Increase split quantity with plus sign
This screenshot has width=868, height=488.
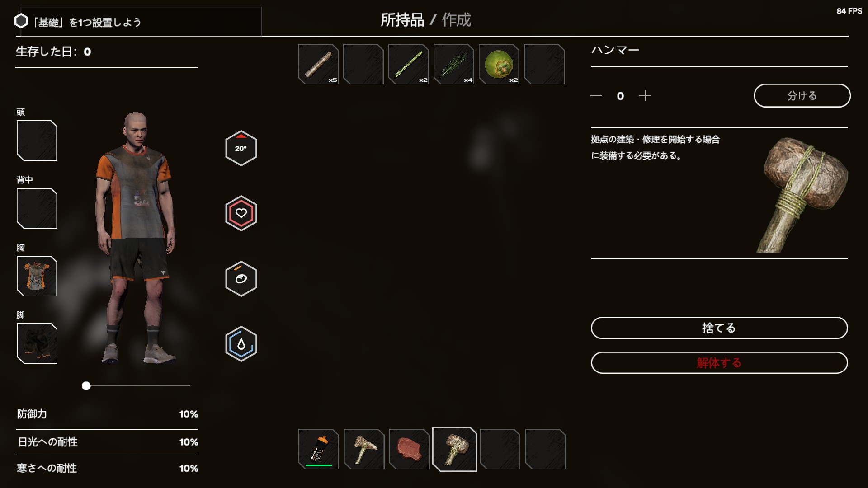(x=645, y=95)
